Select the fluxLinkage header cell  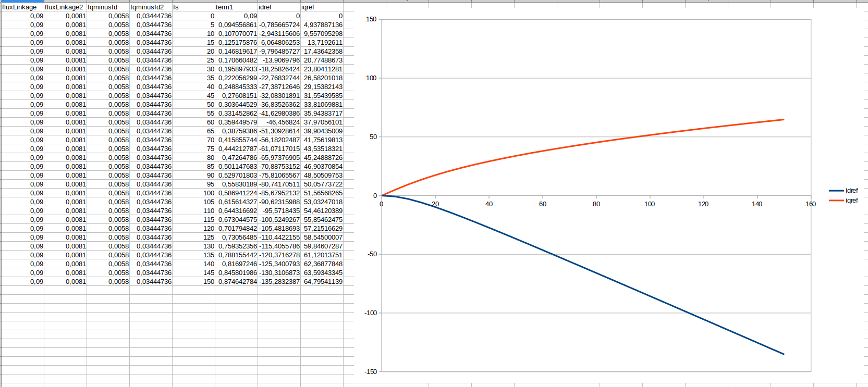pos(22,7)
